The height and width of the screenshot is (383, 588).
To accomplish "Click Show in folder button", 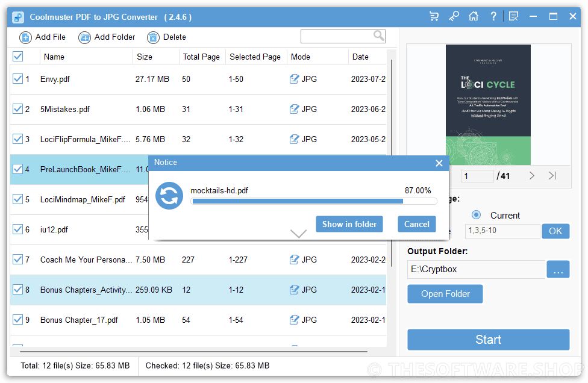I will (x=349, y=224).
